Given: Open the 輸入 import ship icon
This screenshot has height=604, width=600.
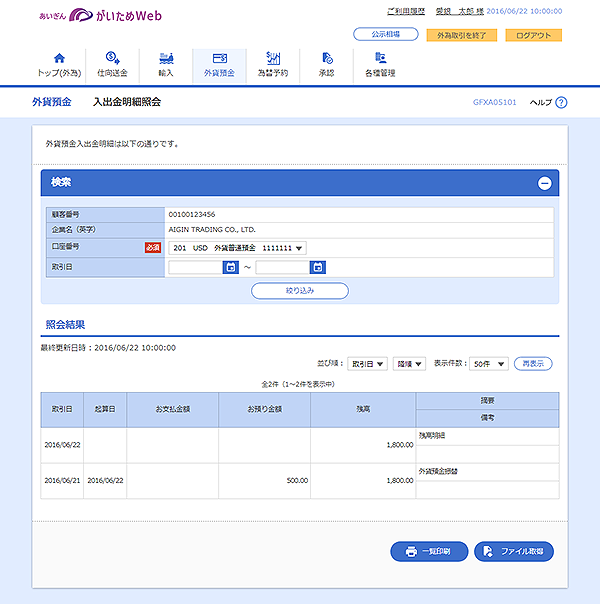Looking at the screenshot, I should point(166,58).
